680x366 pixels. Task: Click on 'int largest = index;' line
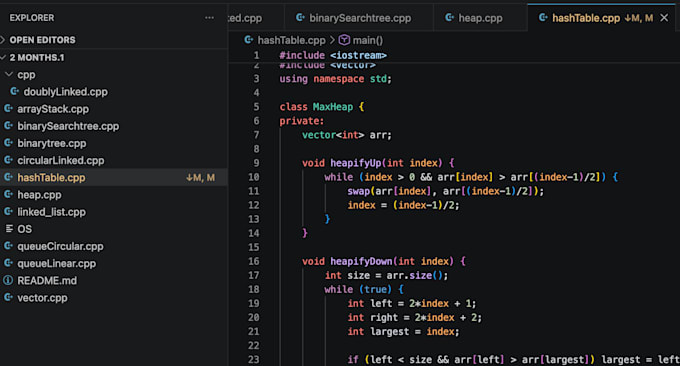pyautogui.click(x=403, y=331)
